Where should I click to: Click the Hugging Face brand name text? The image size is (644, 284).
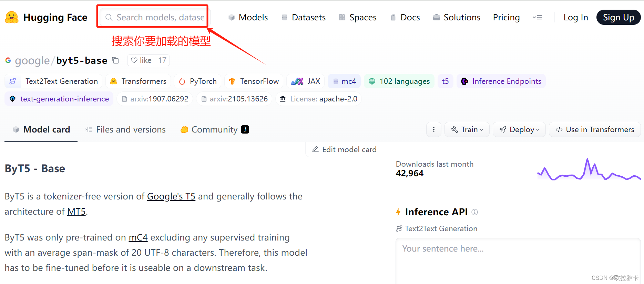pyautogui.click(x=55, y=17)
